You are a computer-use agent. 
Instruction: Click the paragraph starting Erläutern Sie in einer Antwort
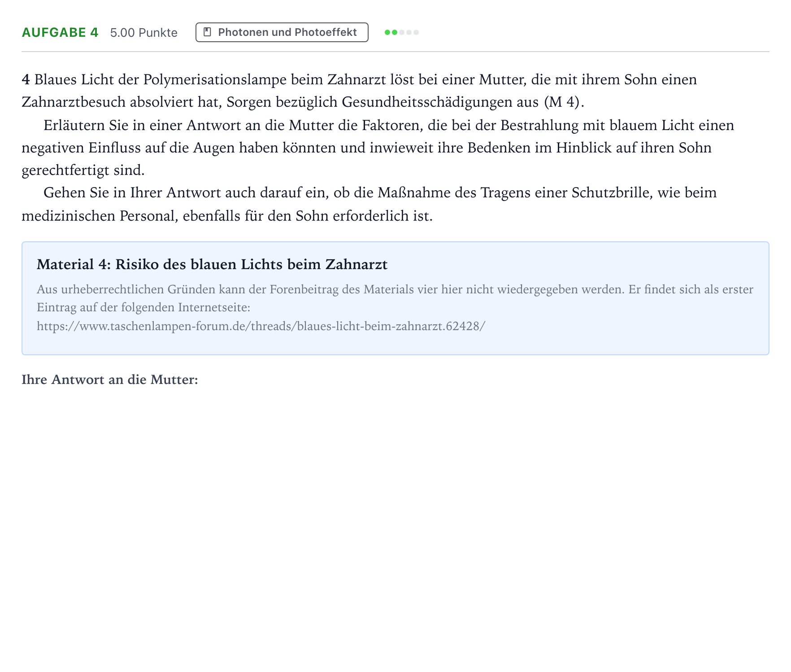pyautogui.click(x=378, y=148)
